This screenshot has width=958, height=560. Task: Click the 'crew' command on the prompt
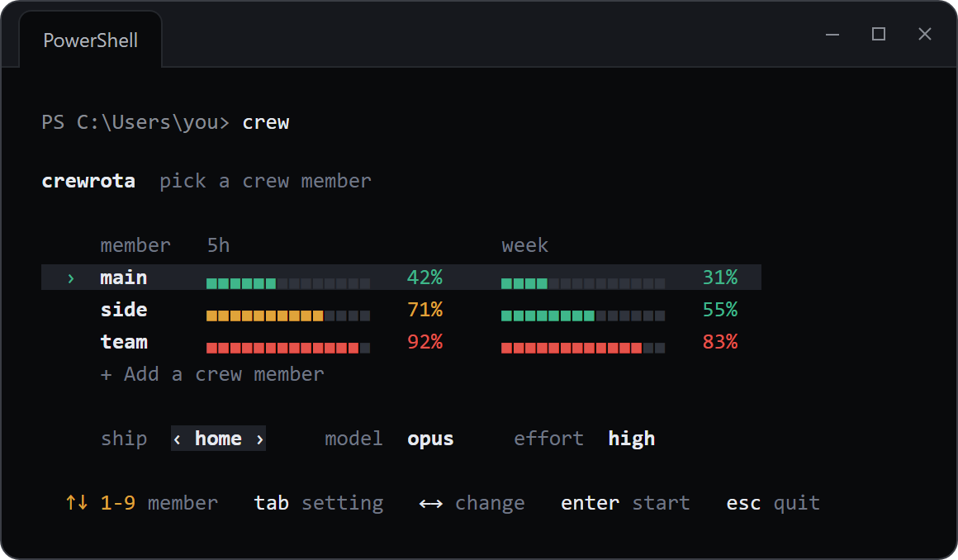(x=266, y=123)
